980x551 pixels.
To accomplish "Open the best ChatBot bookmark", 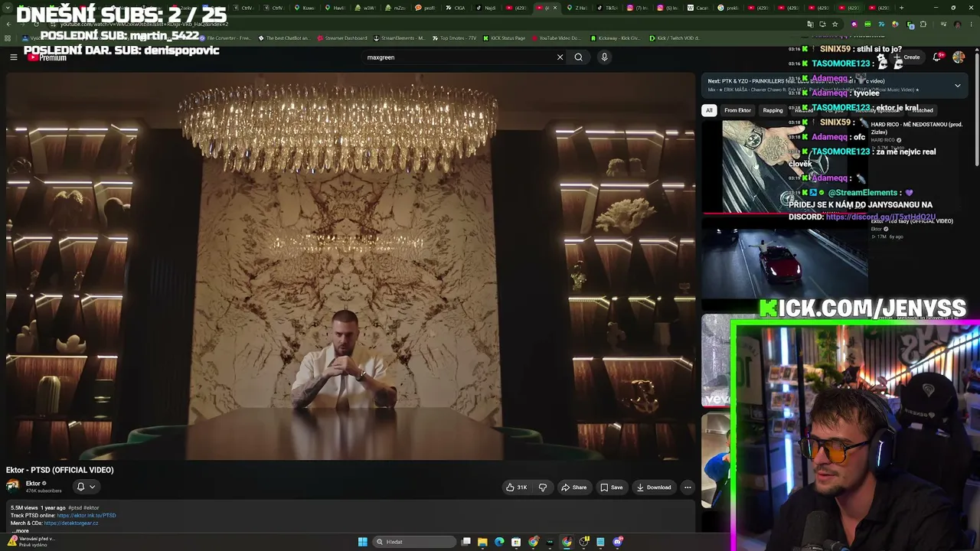I will click(283, 37).
